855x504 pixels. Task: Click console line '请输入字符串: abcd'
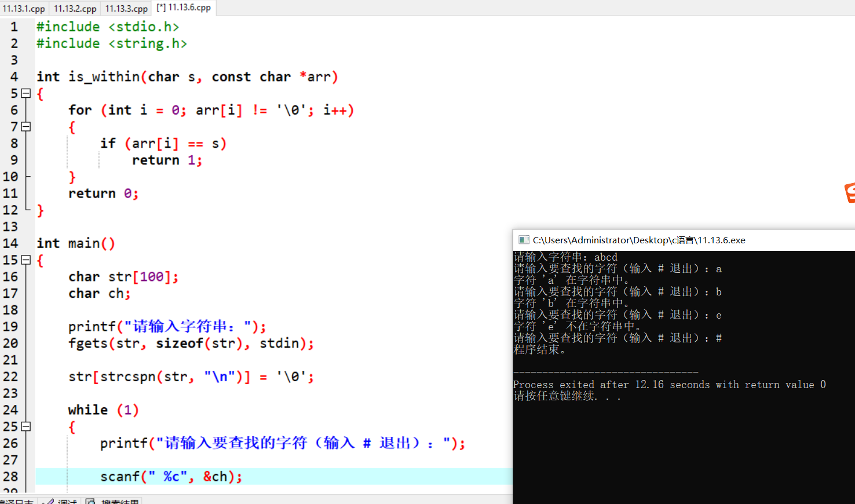point(565,257)
